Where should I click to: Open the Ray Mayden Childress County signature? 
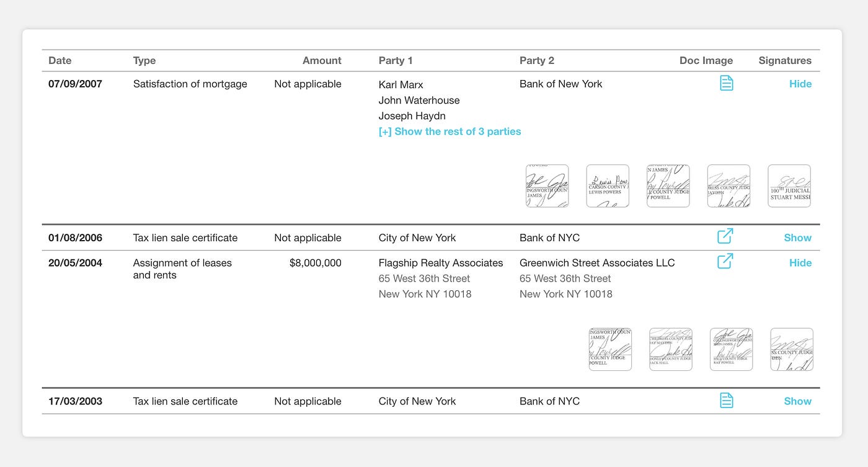point(728,186)
